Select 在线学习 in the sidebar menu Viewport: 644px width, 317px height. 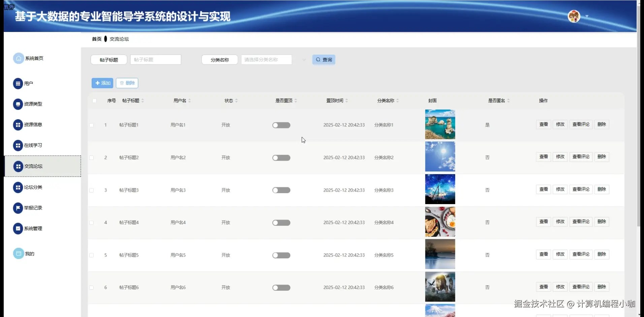(33, 146)
